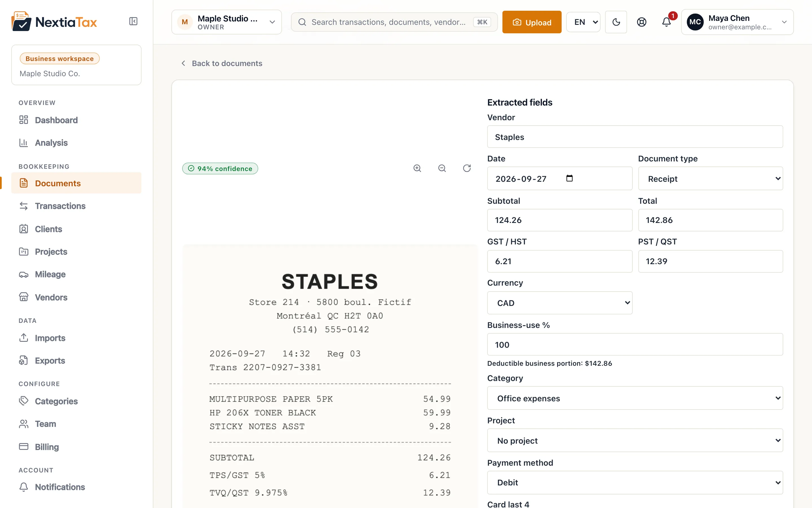Open the Currency CAD dropdown
The image size is (812, 508).
[x=560, y=303]
